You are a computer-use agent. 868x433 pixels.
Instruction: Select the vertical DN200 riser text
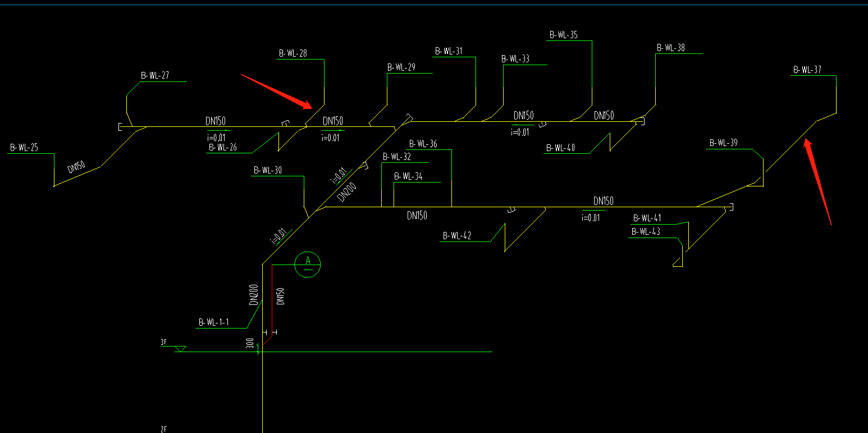(254, 295)
